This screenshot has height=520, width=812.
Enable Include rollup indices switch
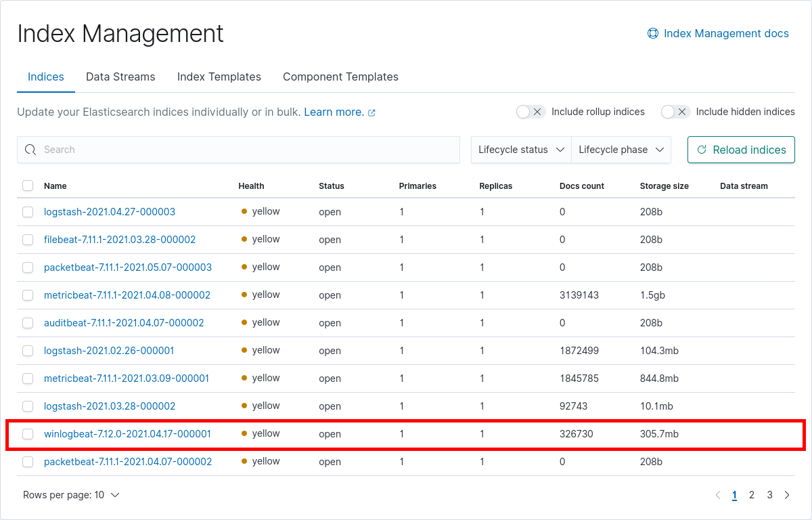click(531, 112)
